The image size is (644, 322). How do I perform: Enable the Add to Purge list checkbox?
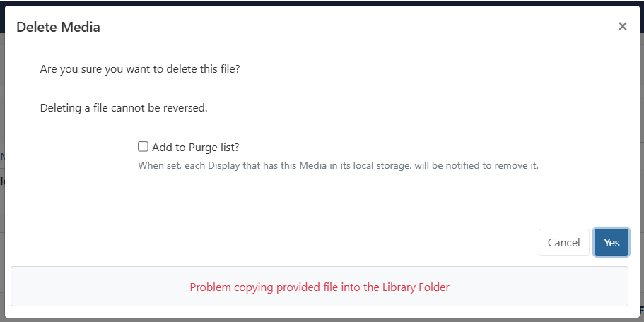click(143, 147)
